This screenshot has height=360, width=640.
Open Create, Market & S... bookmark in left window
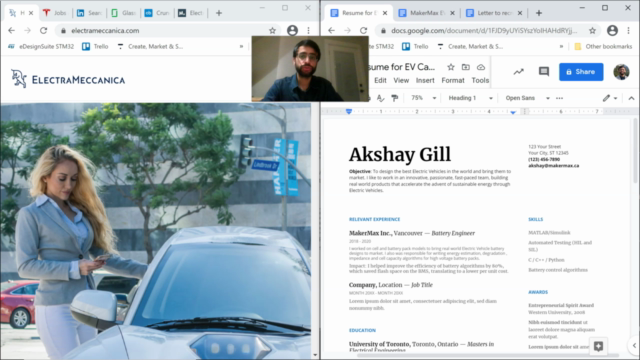point(150,47)
